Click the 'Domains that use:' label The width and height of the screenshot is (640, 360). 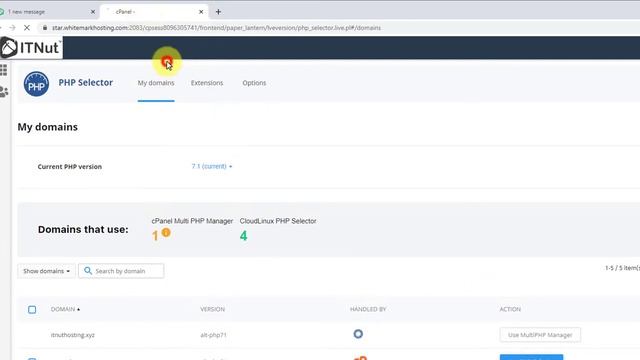[83, 229]
